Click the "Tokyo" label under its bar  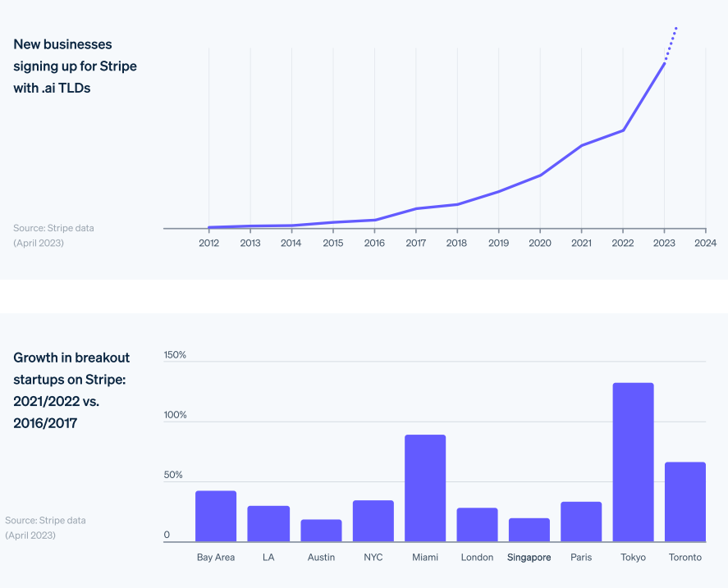pyautogui.click(x=634, y=558)
